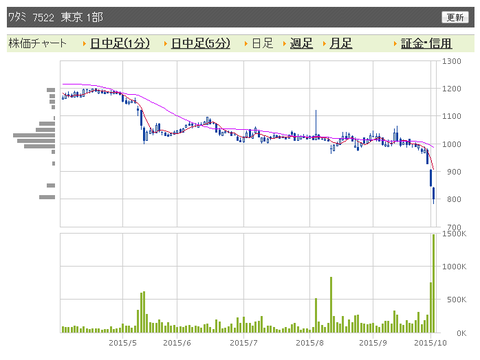480x360 pixels.
Task: Click the 1500K volume bar at 2015/10
Action: pyautogui.click(x=434, y=283)
